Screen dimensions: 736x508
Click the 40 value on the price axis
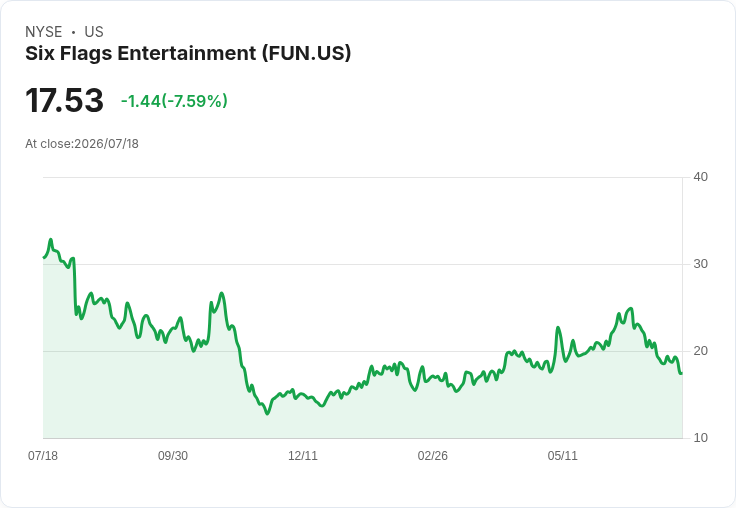[700, 177]
